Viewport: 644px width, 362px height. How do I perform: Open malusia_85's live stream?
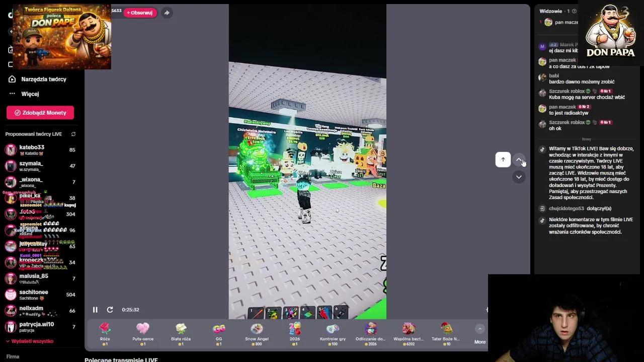click(40, 279)
